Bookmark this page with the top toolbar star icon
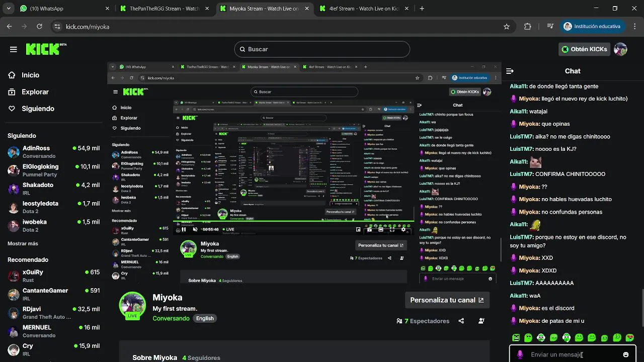Viewport: 644px width, 362px height. [x=507, y=27]
